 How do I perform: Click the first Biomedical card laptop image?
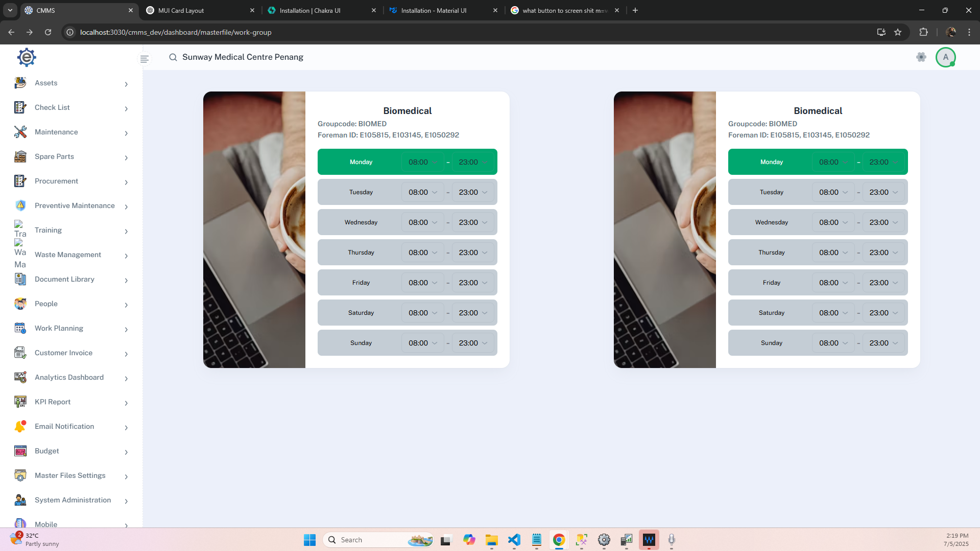click(x=254, y=229)
